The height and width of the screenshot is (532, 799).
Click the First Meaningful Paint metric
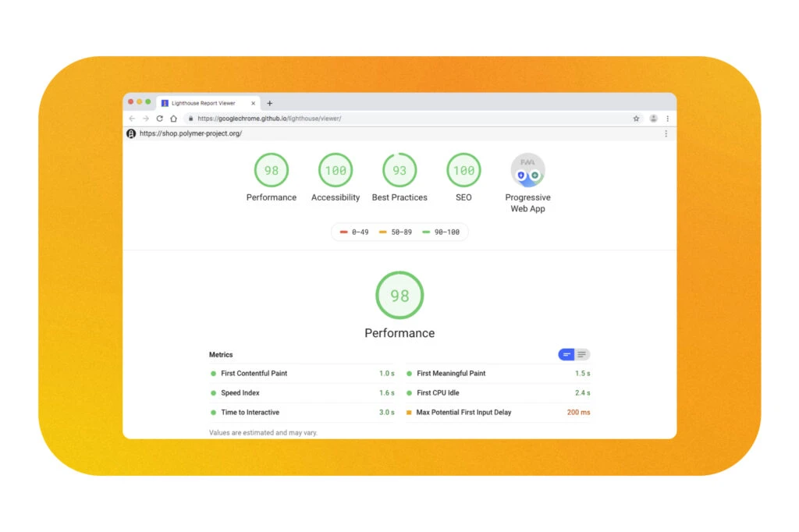[x=498, y=374]
